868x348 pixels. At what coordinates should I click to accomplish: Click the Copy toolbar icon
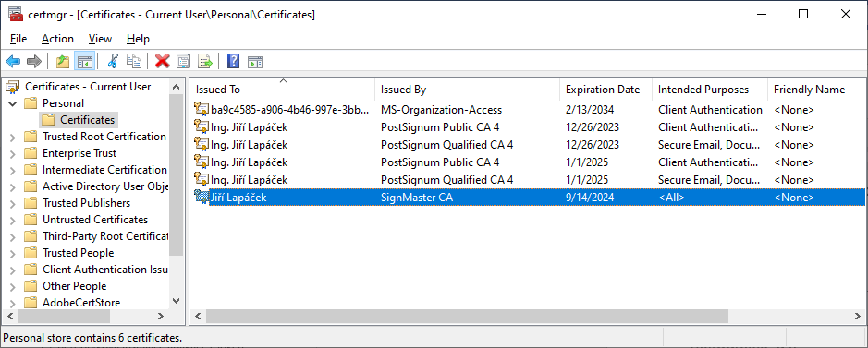[x=134, y=61]
